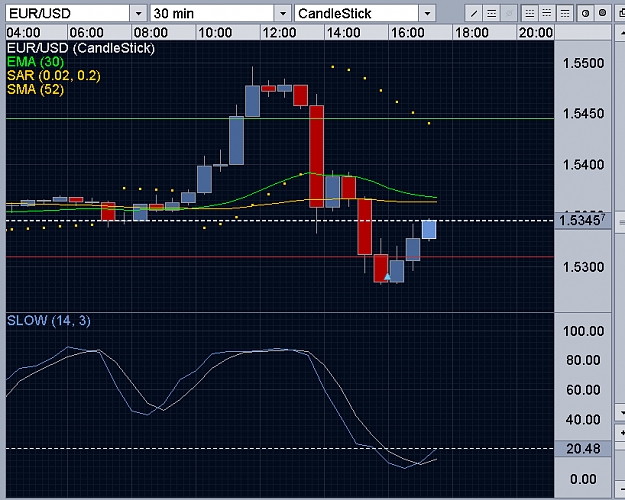Viewport: 625px width, 500px height.
Task: Click the 1.5400 price axis label
Action: tap(583, 165)
